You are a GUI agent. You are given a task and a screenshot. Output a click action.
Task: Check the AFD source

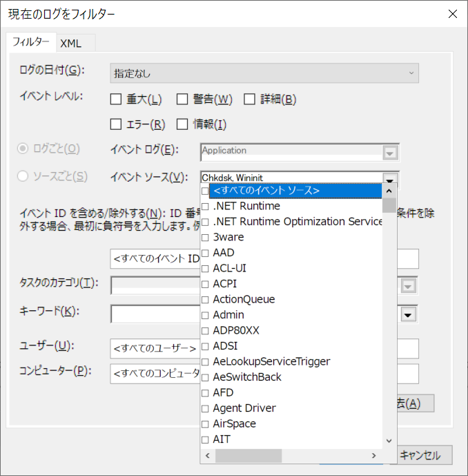205,393
